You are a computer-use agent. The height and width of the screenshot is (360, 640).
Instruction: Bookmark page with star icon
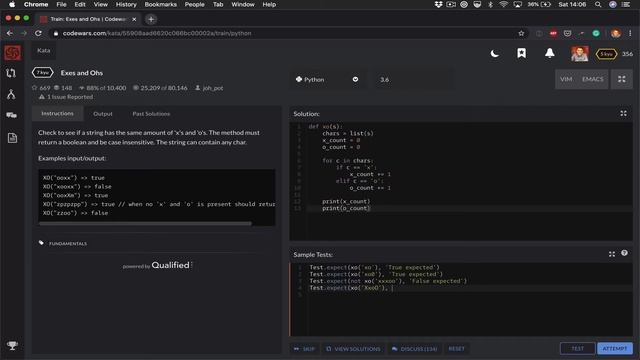(521, 33)
